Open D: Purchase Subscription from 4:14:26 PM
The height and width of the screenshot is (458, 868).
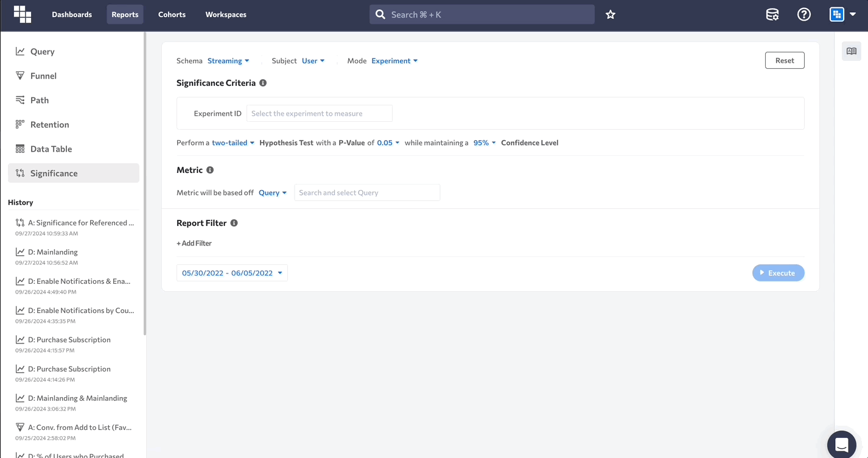74,373
